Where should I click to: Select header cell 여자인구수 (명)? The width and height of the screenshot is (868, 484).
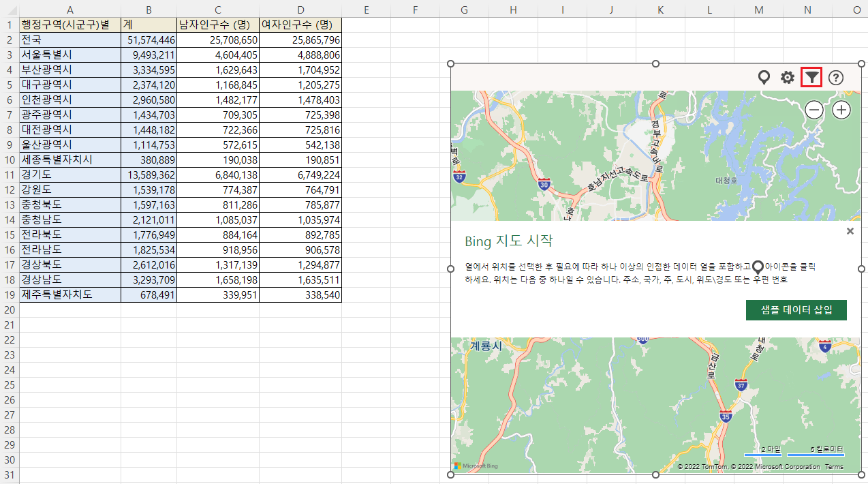[x=300, y=25]
